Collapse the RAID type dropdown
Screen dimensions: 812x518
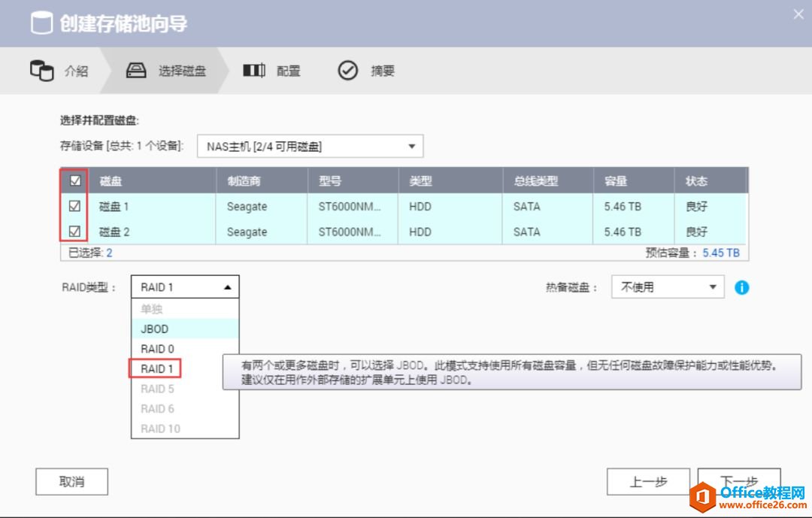185,287
